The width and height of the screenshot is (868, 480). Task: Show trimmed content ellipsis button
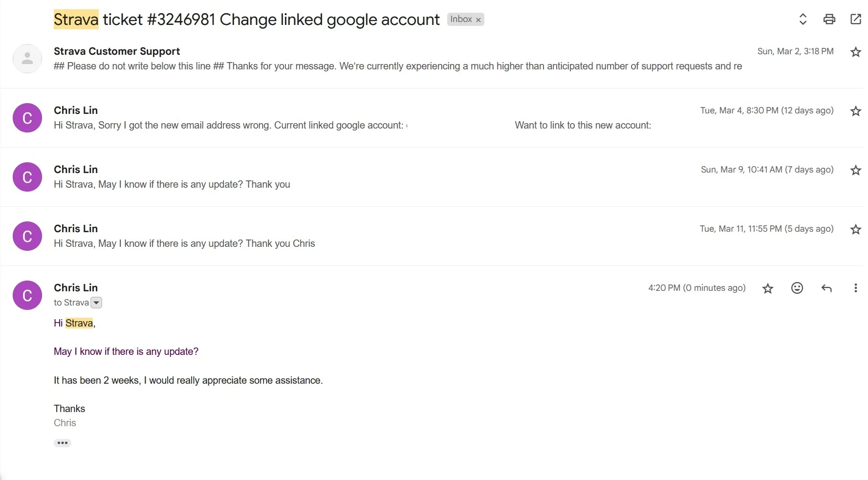pos(63,443)
